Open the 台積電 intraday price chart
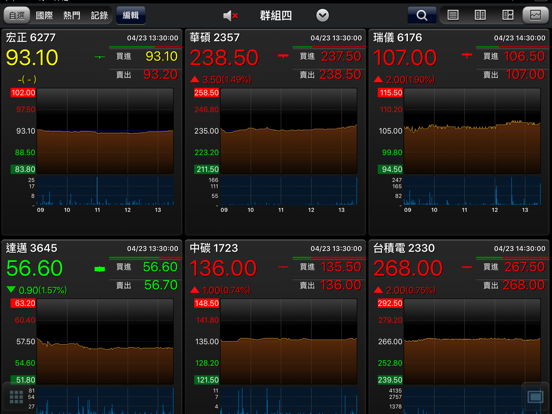The width and height of the screenshot is (552, 414). point(472,341)
